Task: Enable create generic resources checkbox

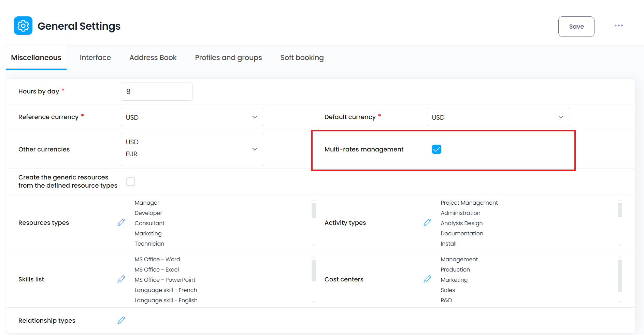Action: (130, 181)
